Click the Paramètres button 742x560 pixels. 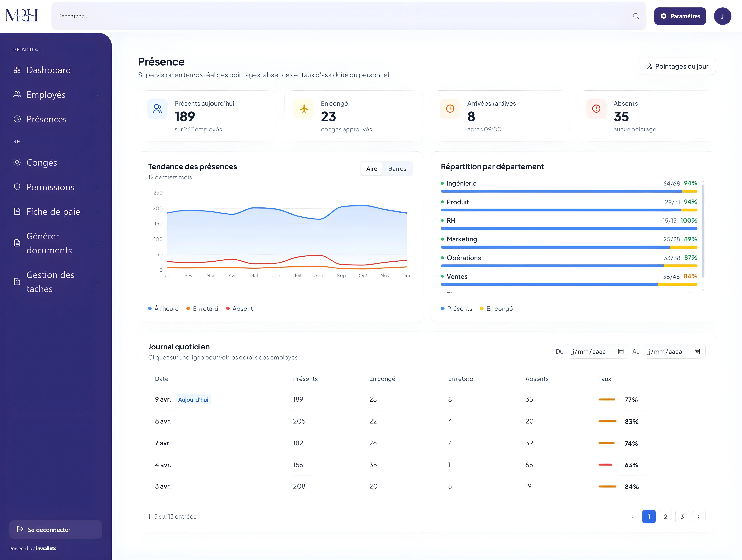coord(680,16)
